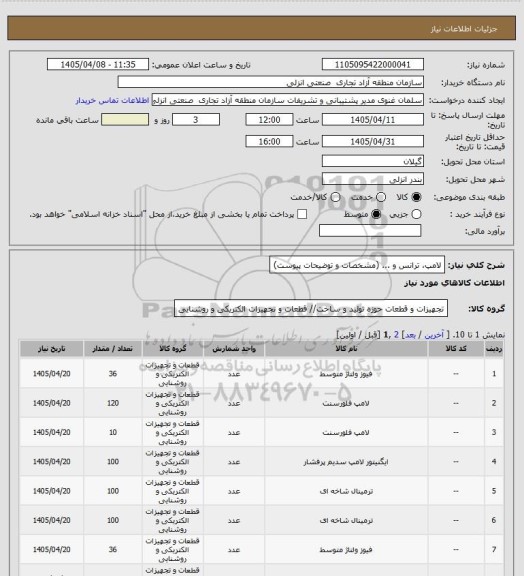Click the کد کالا column header
Viewport: 524px width, 576px height.
(456, 349)
